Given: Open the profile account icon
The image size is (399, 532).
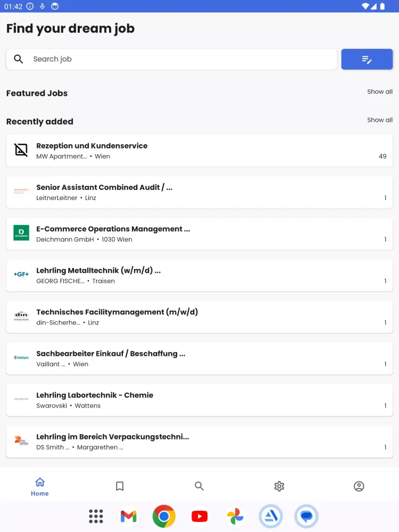Looking at the screenshot, I should [x=359, y=486].
